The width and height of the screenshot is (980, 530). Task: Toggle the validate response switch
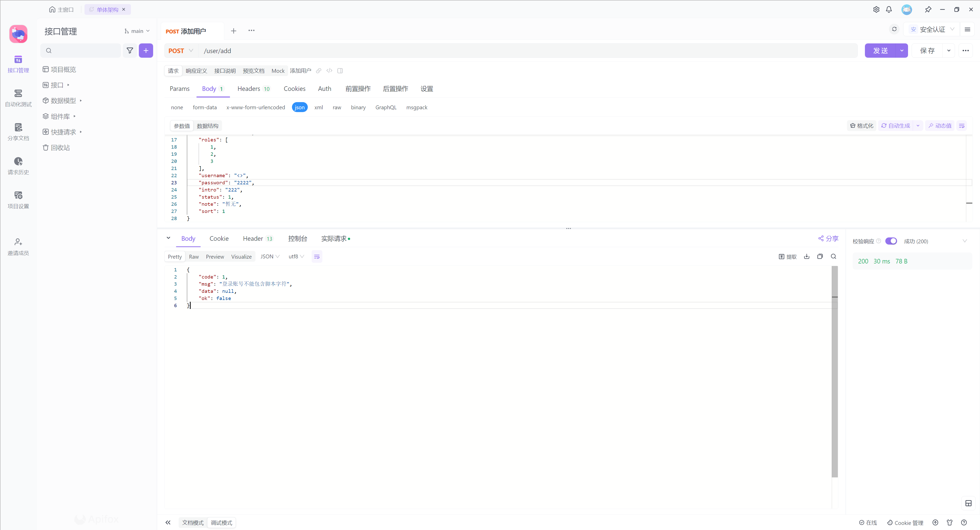point(891,241)
